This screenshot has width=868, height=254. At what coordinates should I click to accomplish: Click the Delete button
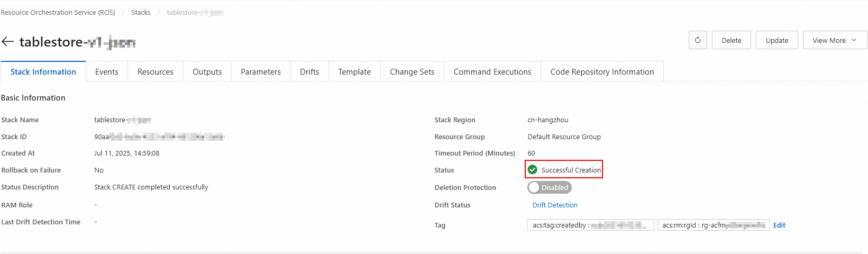[732, 40]
